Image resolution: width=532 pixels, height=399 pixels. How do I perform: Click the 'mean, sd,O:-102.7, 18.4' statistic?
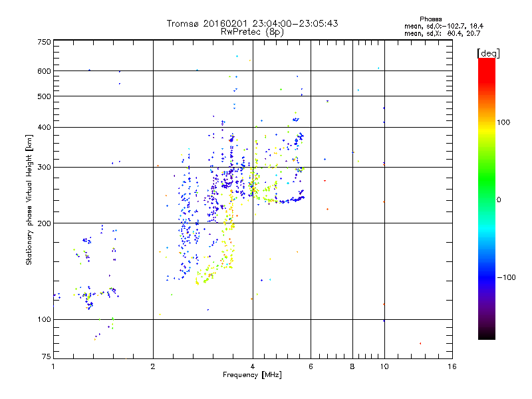click(444, 26)
